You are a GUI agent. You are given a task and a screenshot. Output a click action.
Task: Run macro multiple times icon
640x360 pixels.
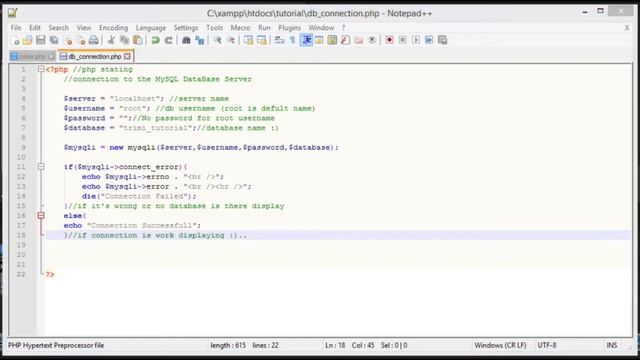(429, 40)
